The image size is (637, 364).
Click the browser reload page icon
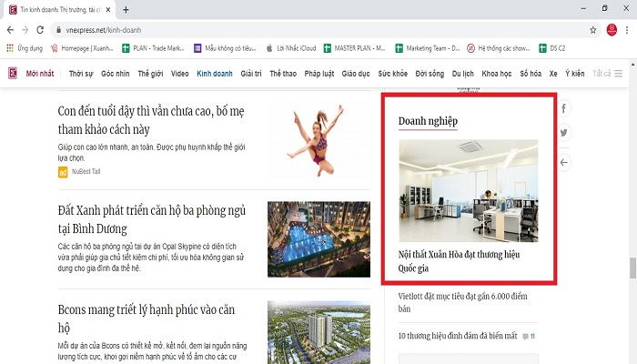[40, 29]
